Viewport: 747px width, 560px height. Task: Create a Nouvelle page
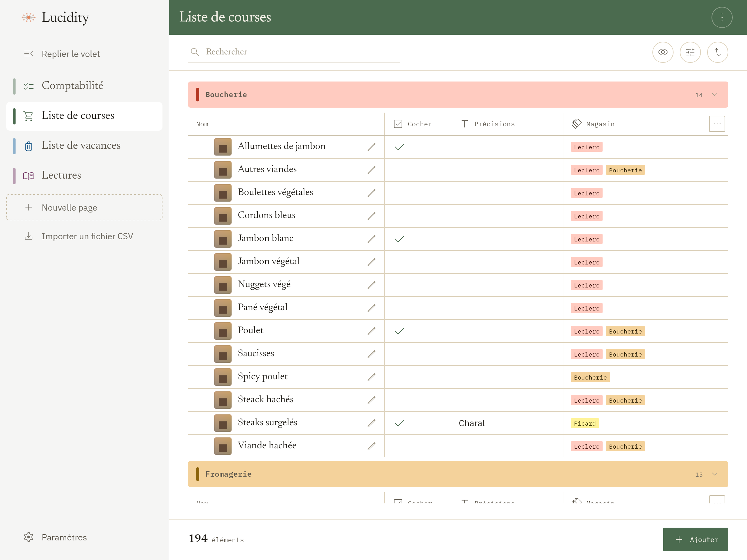(x=84, y=207)
